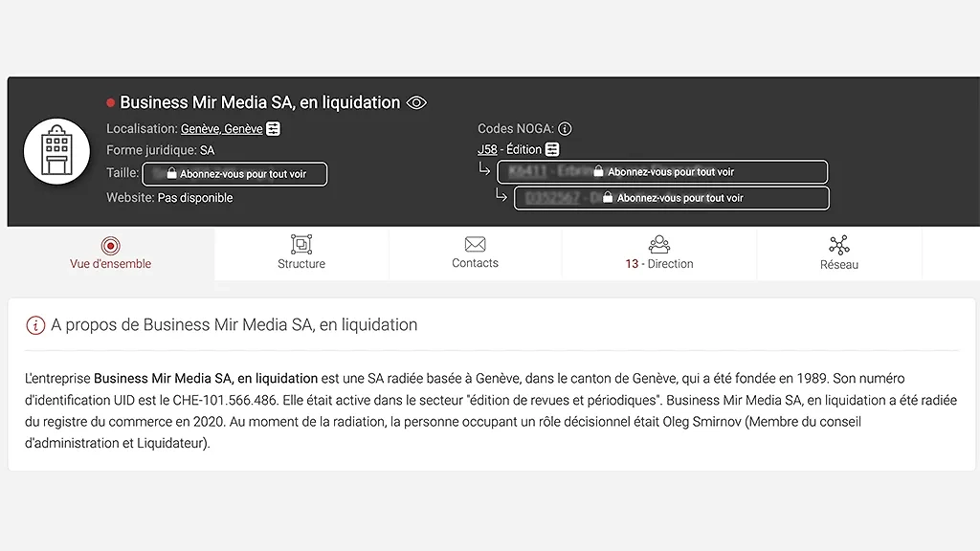The width and height of the screenshot is (980, 551).
Task: Open the J58 NOGA code link
Action: pos(487,149)
